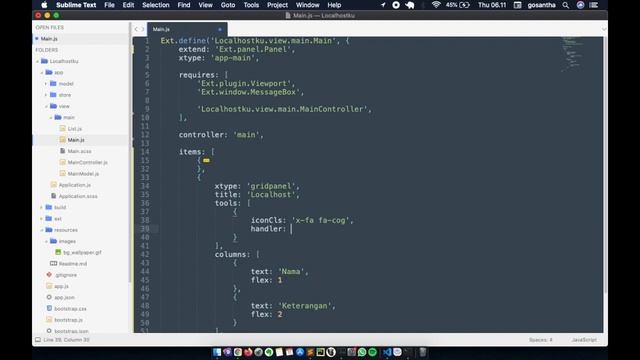Open the File menu
The height and width of the screenshot is (360, 640).
coord(109,5)
